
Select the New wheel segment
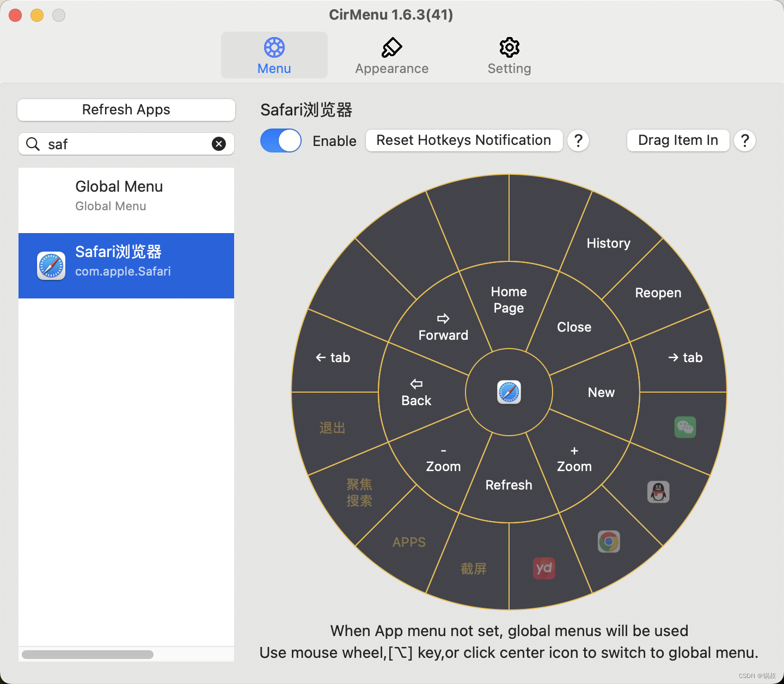coord(601,392)
